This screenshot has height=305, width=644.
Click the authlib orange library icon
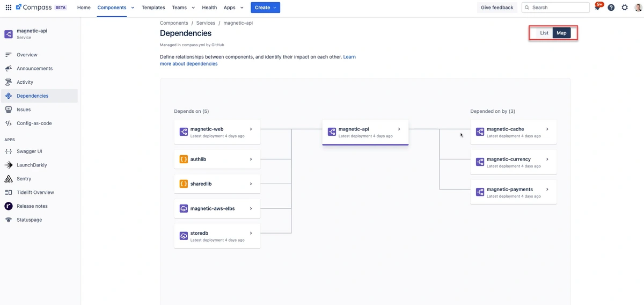click(184, 159)
